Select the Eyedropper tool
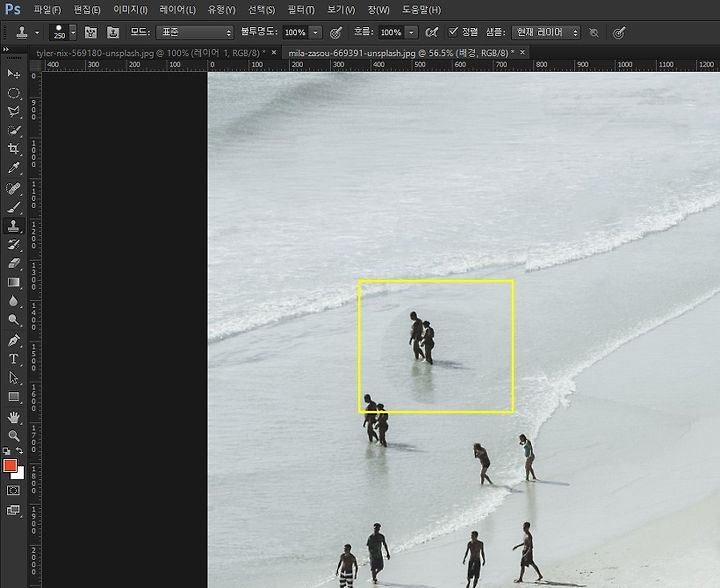The width and height of the screenshot is (720, 588). (x=14, y=168)
